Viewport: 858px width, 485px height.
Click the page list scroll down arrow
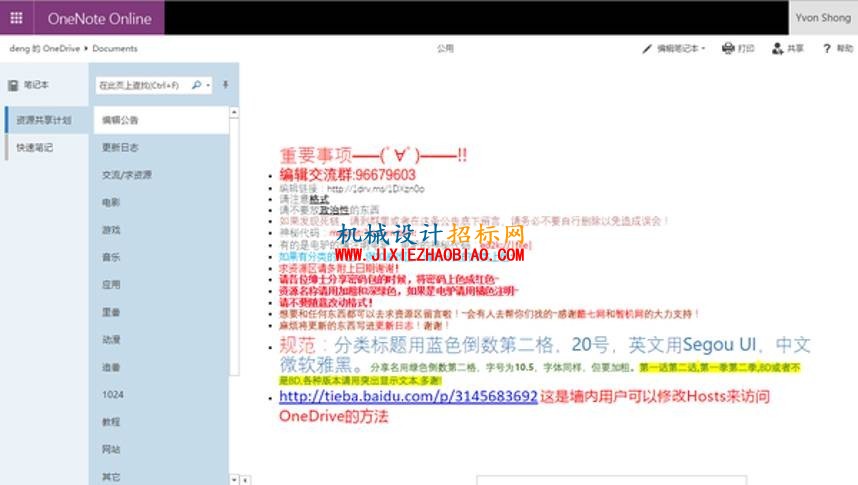pos(234,480)
